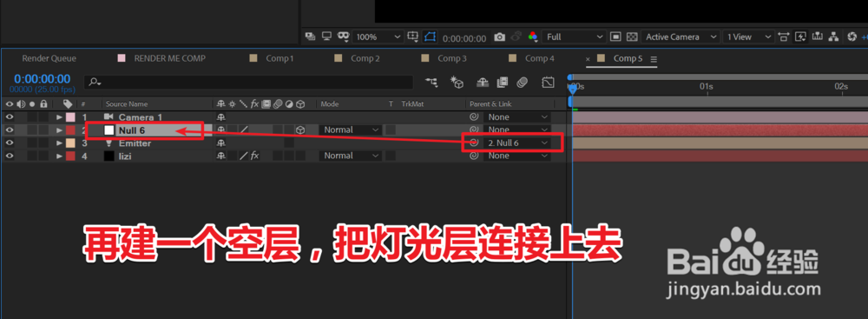Expand Camera 1 layer properties
This screenshot has height=319, width=868.
coord(59,117)
